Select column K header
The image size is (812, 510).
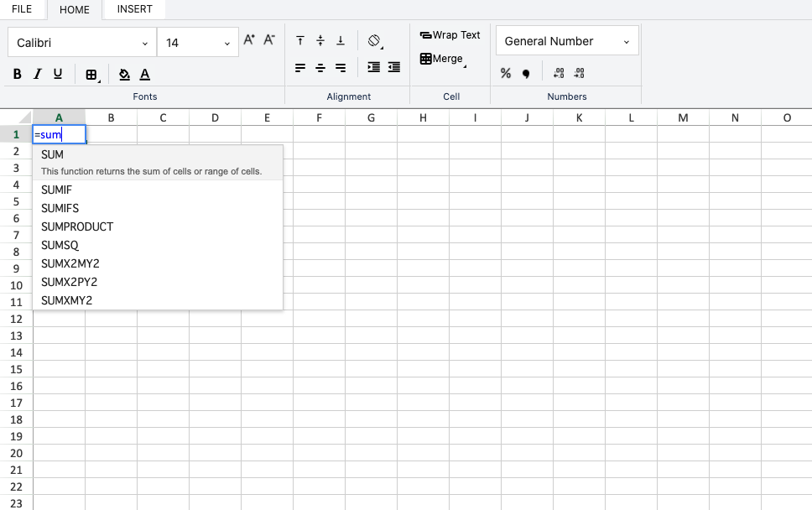coord(579,117)
